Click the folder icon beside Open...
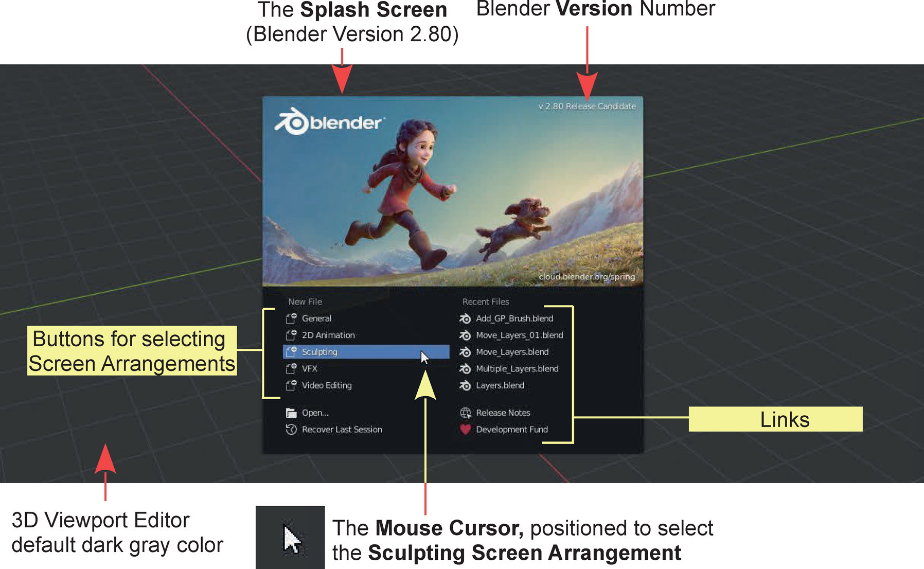 click(291, 413)
